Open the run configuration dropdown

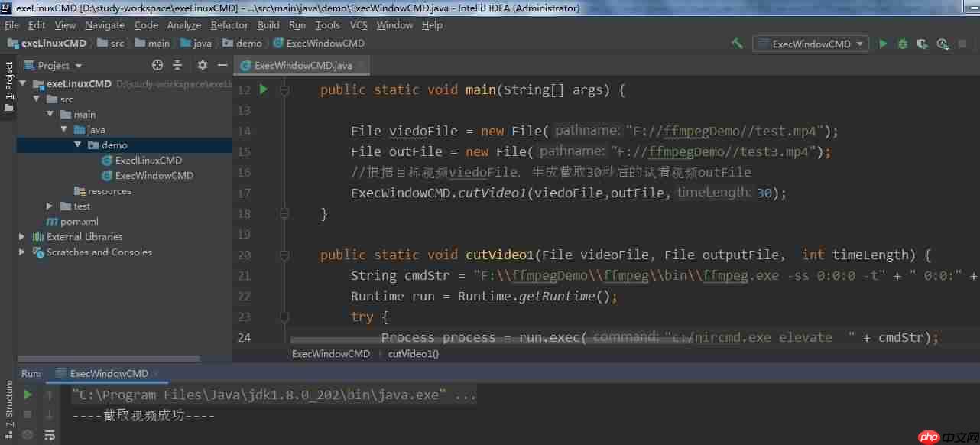(x=810, y=44)
